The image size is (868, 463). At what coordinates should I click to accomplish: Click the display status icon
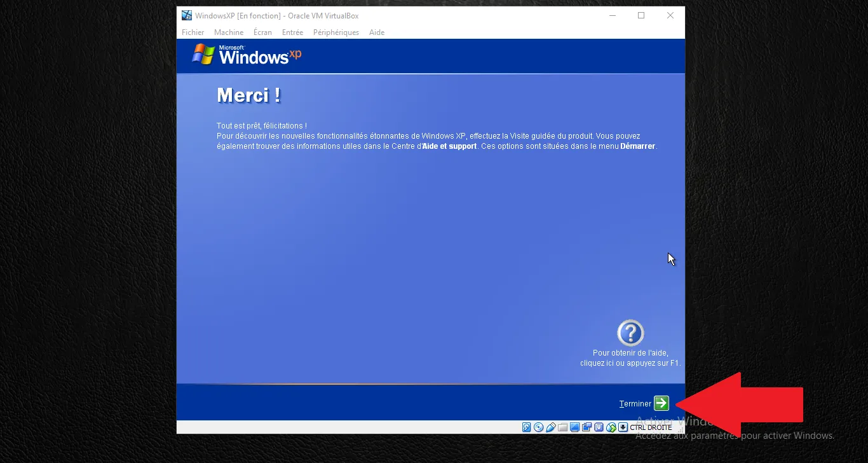574,427
